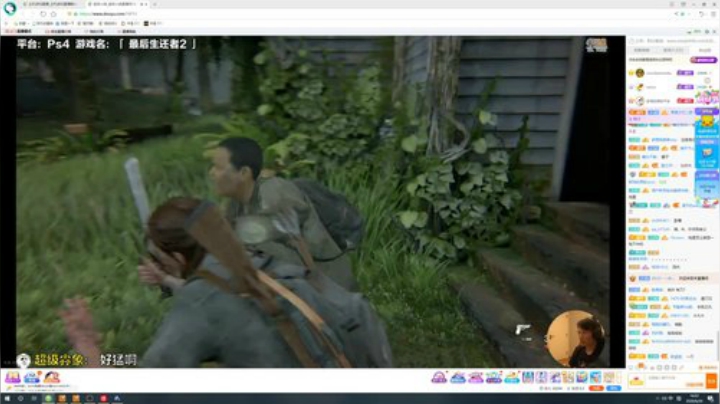Click the first gift icon left of video bar
This screenshot has width=720, height=404.
13,377
